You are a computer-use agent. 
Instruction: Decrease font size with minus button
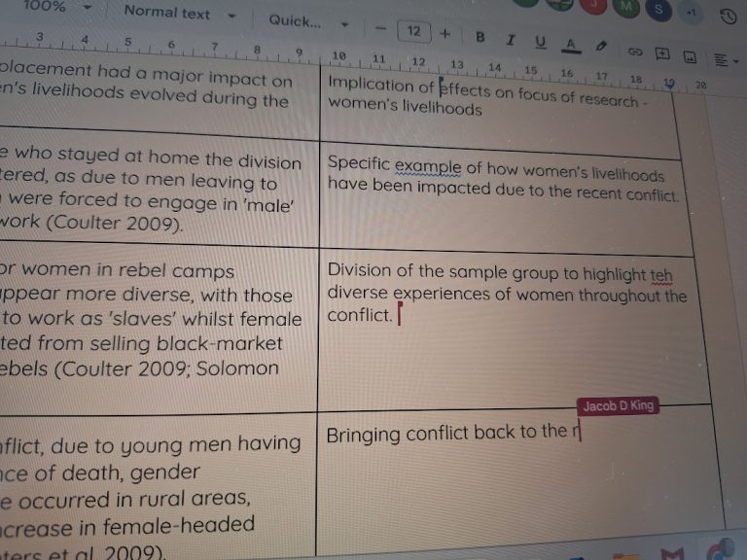(380, 30)
